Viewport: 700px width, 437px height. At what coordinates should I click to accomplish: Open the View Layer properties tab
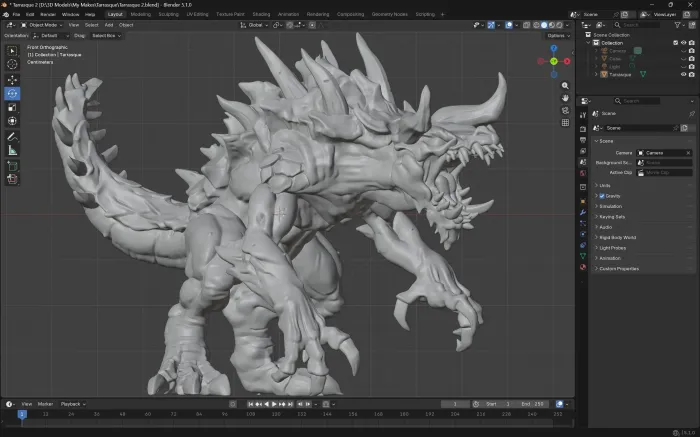pos(583,151)
